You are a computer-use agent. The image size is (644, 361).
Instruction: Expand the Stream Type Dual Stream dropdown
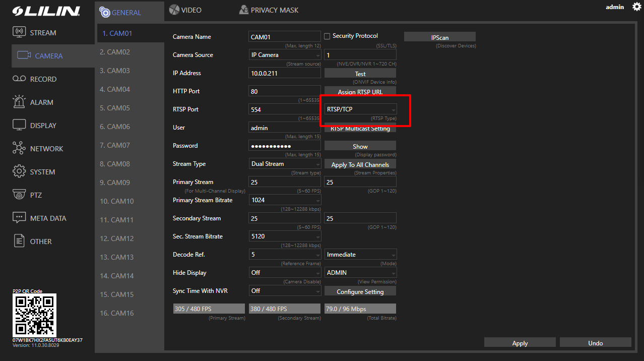[x=285, y=164]
